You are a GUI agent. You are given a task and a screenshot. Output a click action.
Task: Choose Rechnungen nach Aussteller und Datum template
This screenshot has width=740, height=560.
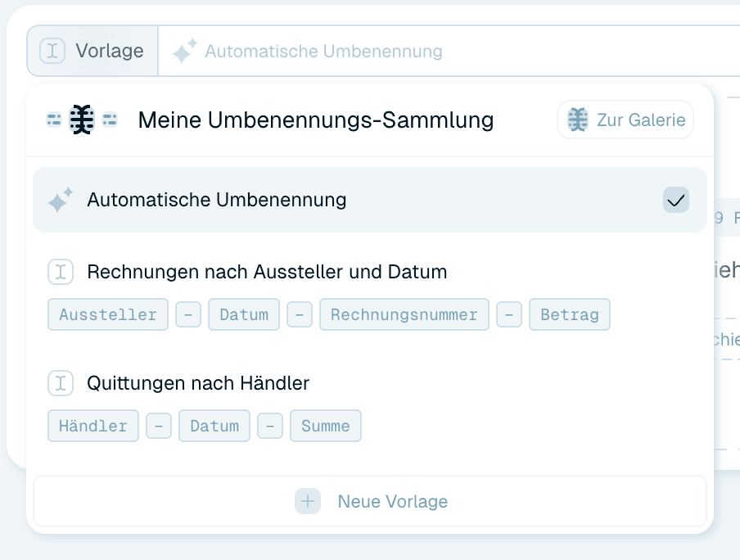(267, 272)
